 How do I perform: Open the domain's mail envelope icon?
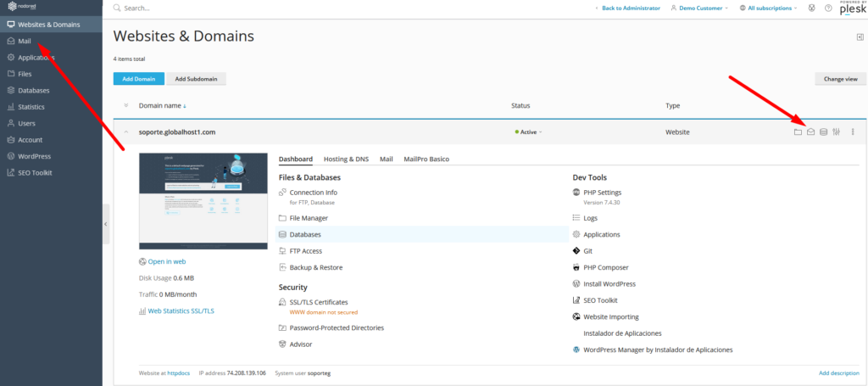click(810, 131)
